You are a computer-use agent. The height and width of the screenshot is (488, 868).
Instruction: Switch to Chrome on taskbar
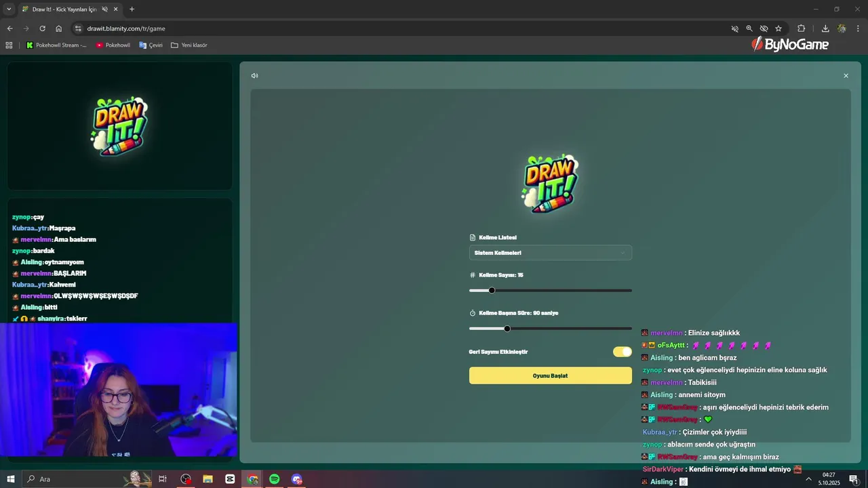252,479
